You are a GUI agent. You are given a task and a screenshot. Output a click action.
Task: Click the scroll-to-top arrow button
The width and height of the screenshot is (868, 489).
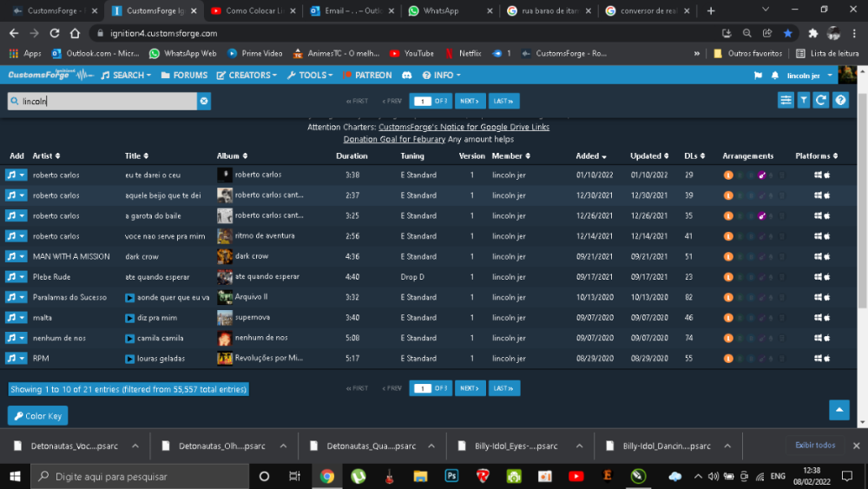838,410
